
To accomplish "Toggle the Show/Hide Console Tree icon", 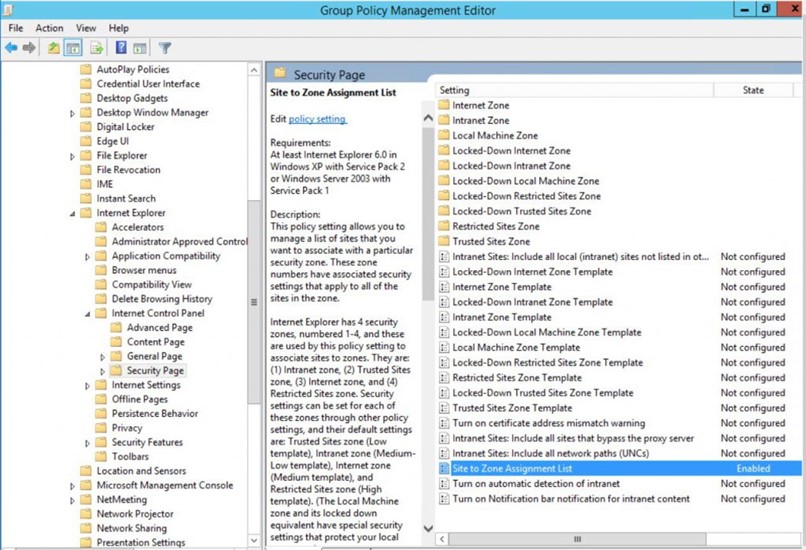I will (73, 48).
